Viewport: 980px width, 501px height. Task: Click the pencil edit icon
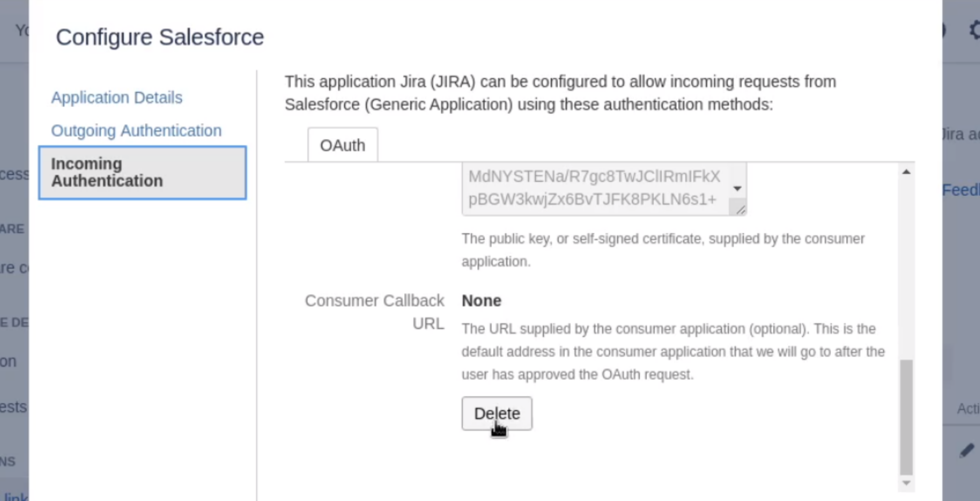(966, 450)
